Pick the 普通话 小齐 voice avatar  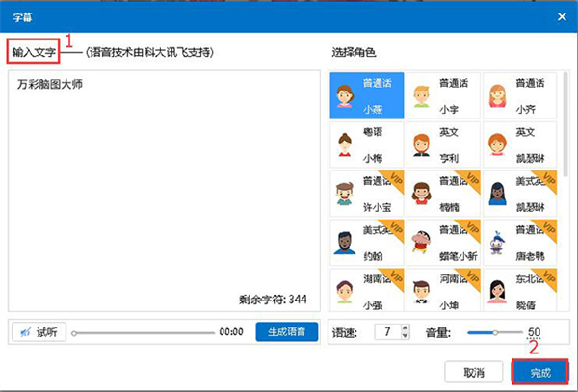point(520,95)
